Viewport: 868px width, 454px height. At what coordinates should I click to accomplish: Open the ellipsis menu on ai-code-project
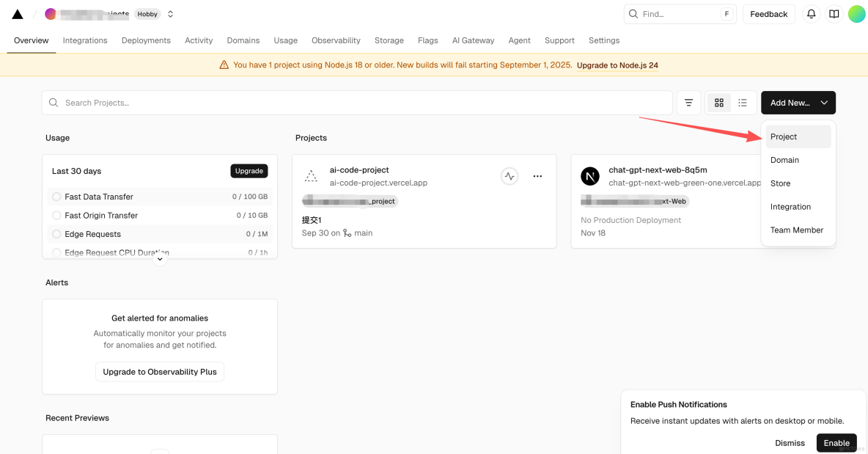(x=537, y=176)
